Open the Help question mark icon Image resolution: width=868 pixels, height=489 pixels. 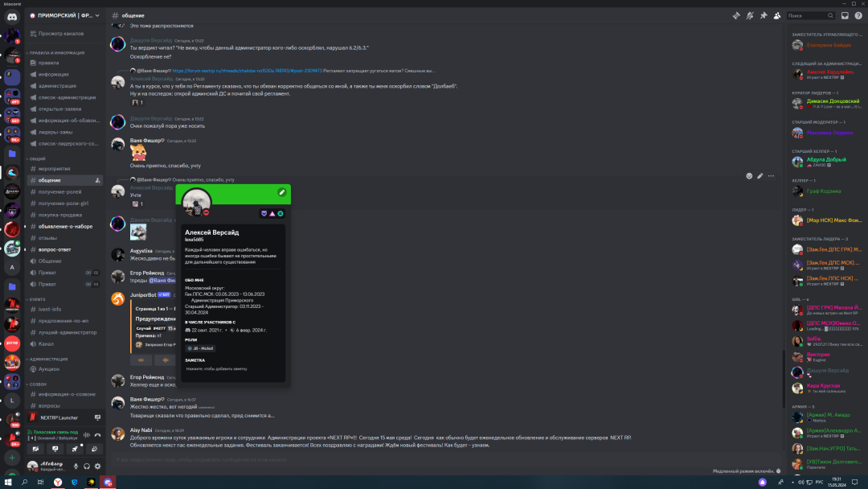(858, 15)
